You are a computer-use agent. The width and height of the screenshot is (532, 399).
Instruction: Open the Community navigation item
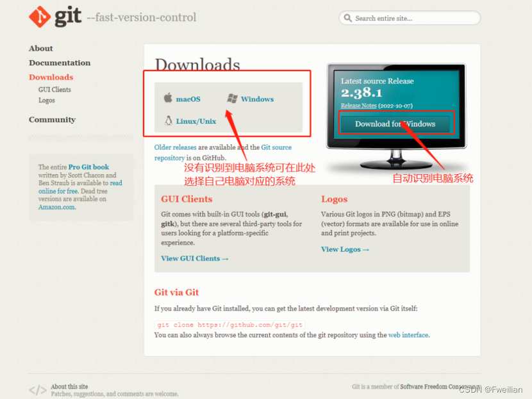point(53,120)
